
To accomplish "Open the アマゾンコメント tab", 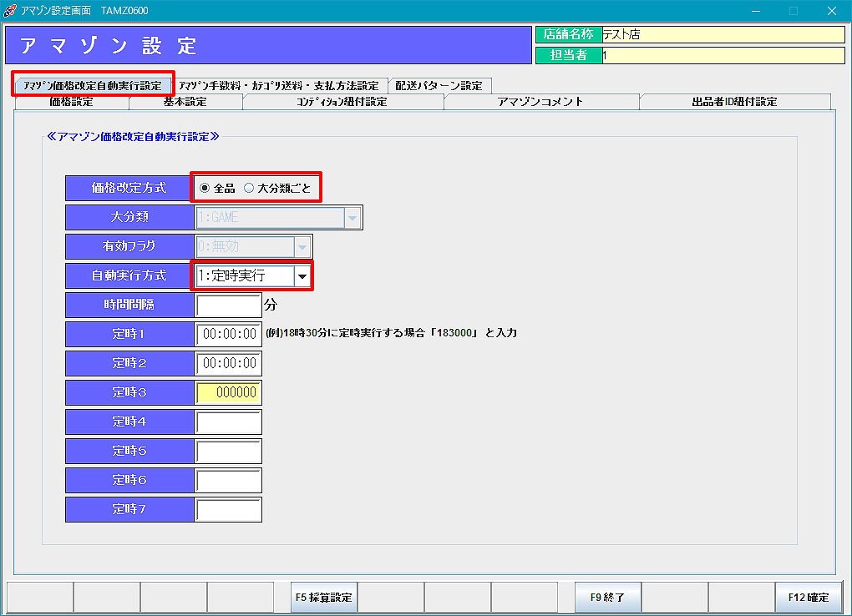I will [x=540, y=102].
